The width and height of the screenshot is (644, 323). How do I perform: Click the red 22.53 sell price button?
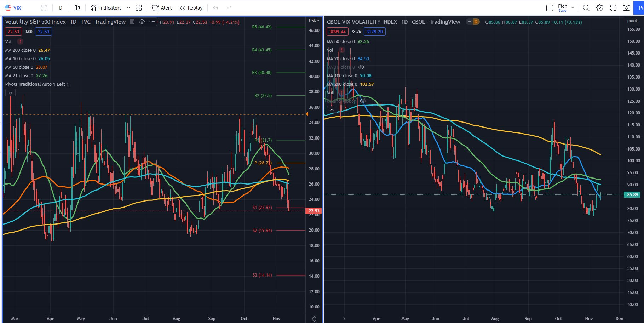(x=13, y=32)
